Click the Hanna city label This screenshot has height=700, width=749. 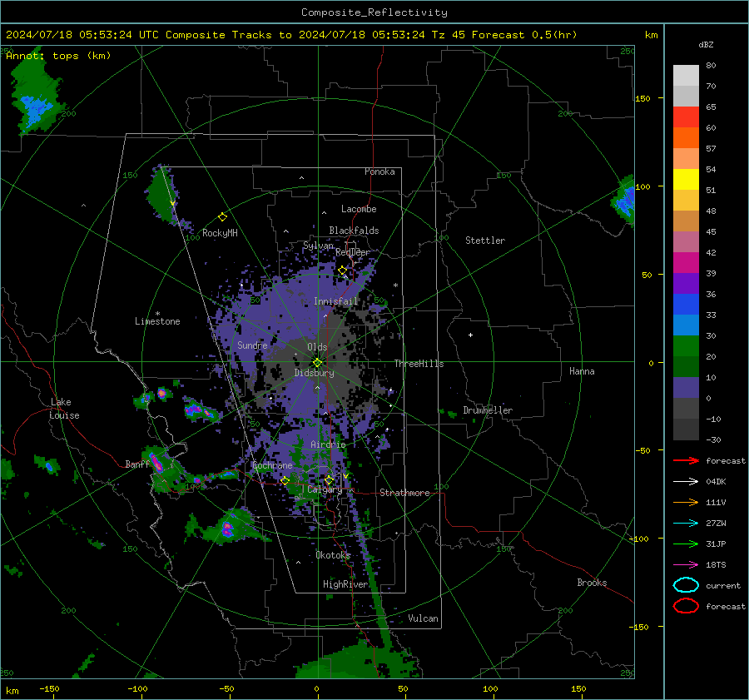coord(582,371)
